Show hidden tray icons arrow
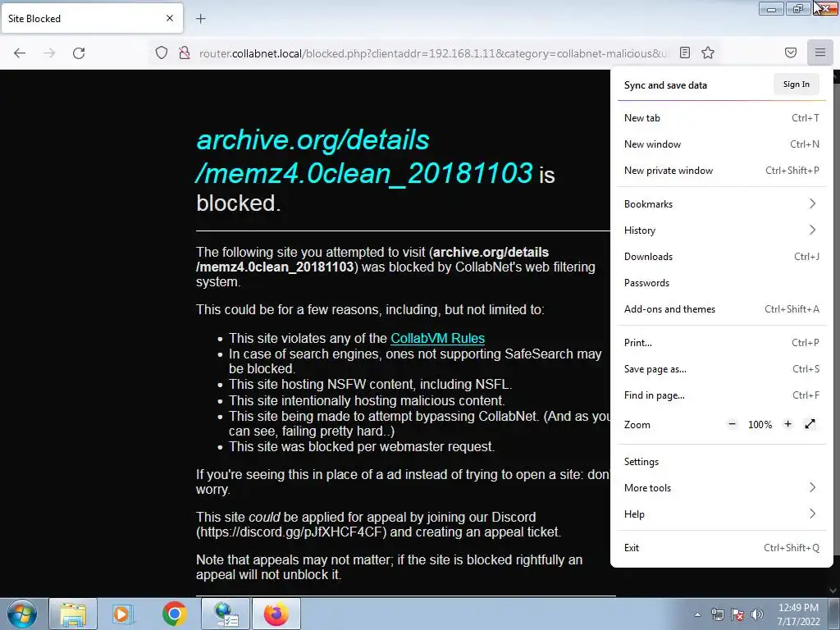Viewport: 840px width, 630px height. [697, 615]
